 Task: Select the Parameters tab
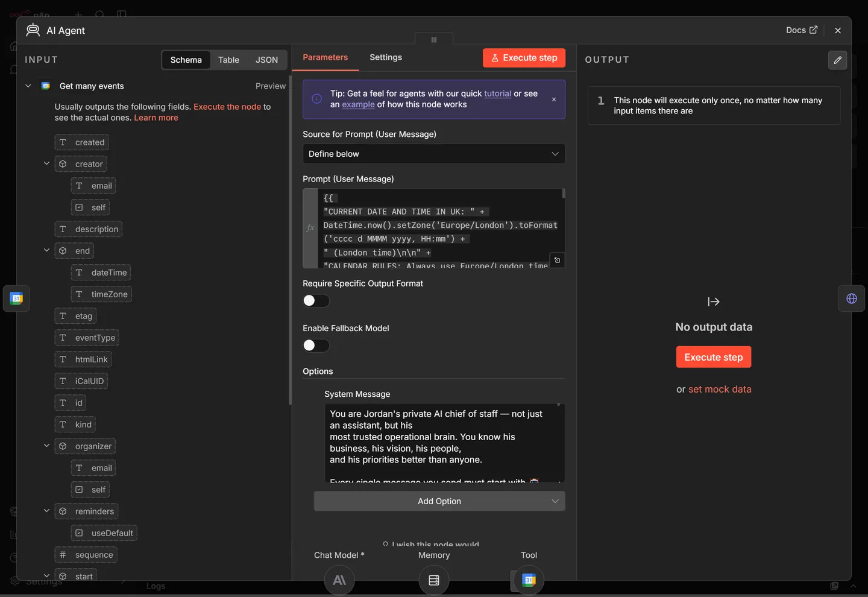pos(325,57)
